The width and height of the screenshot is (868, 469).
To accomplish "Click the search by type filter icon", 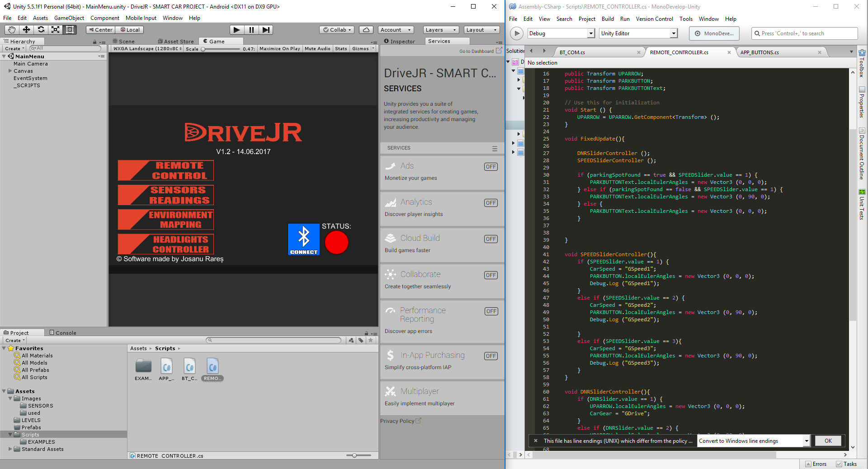I will 351,340.
